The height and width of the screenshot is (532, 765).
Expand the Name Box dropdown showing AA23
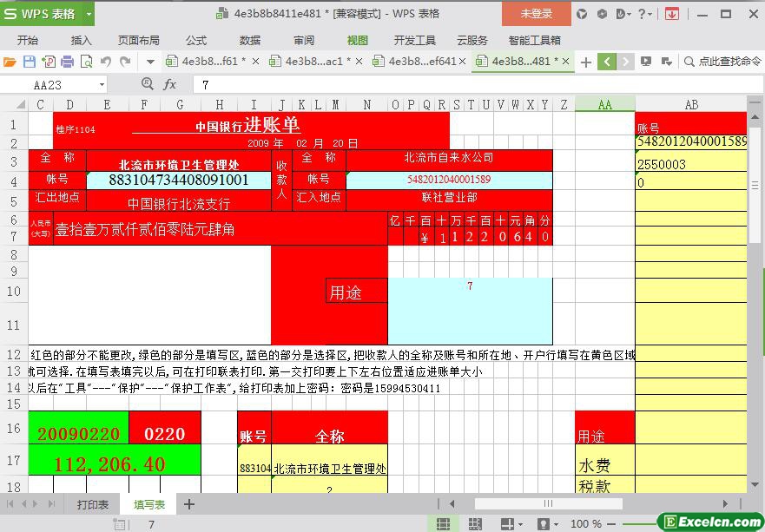pyautogui.click(x=102, y=85)
